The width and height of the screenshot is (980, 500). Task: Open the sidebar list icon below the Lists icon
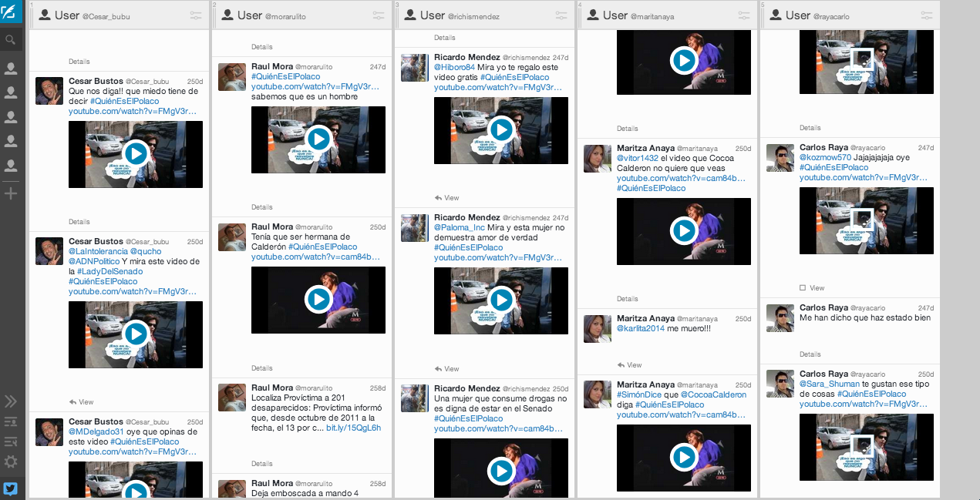click(11, 441)
